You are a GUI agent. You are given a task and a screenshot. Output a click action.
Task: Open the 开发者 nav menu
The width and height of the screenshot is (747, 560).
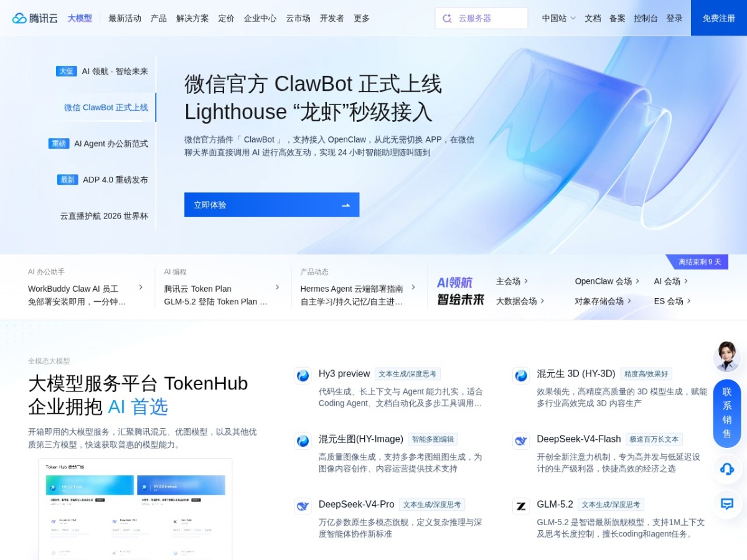tap(332, 18)
